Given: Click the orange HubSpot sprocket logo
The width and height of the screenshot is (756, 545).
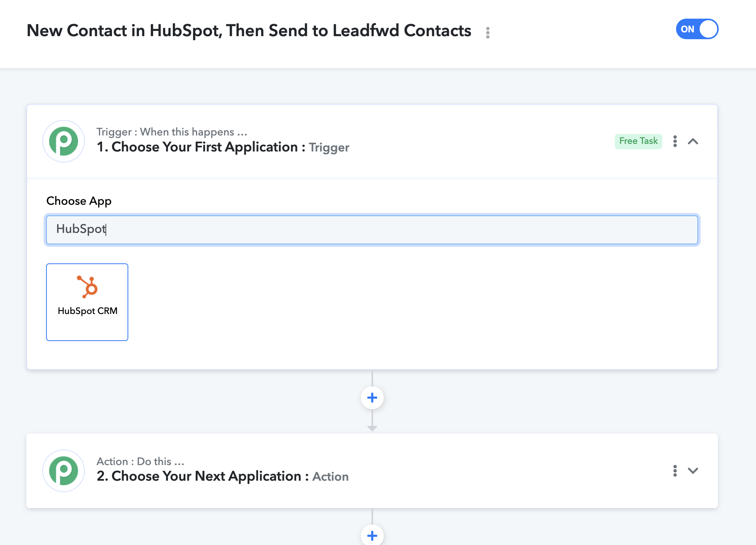Looking at the screenshot, I should click(x=88, y=287).
